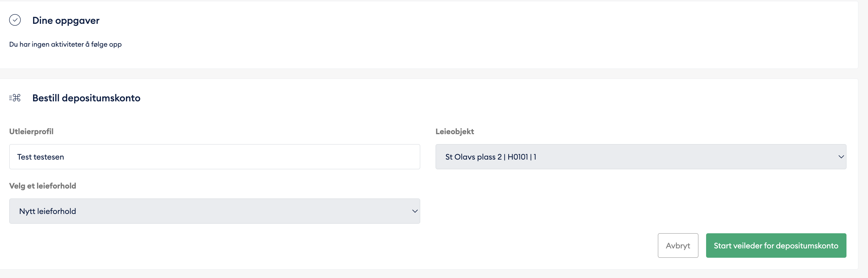Click the checkmark circle icon beside Dine oppgaver
Viewport: 868px width, 278px height.
(x=15, y=20)
